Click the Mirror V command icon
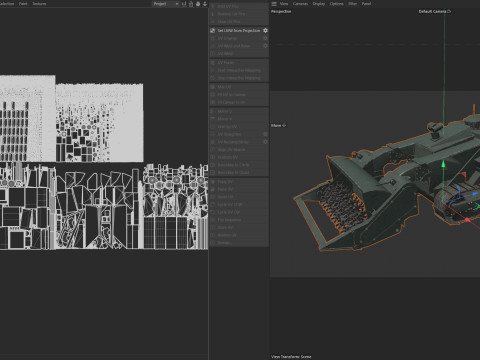 pos(212,119)
